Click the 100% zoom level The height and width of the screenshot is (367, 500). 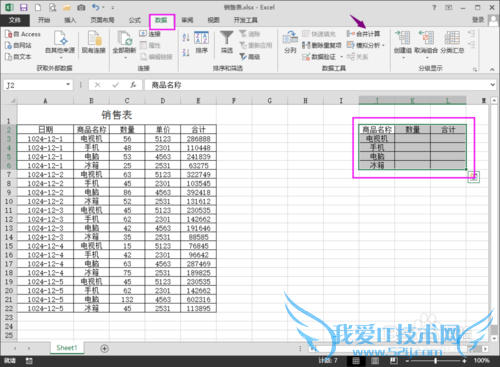click(x=482, y=361)
